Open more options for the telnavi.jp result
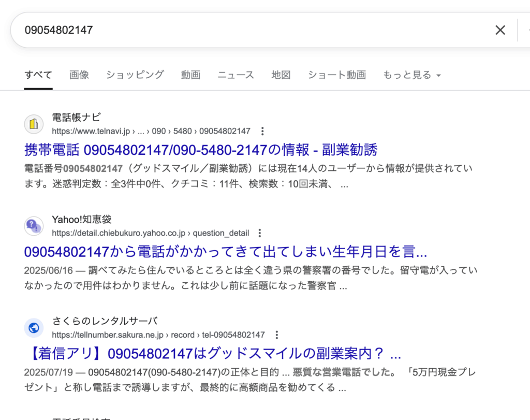530x420 pixels. point(262,131)
